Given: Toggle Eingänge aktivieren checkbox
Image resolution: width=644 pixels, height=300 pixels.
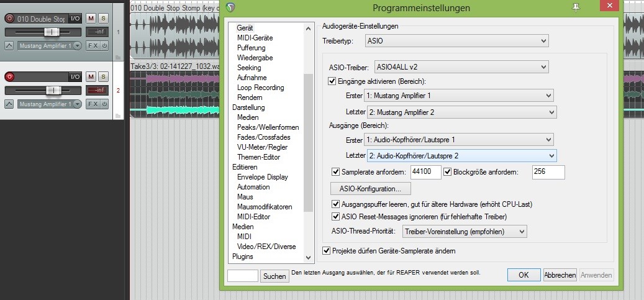Looking at the screenshot, I should 332,81.
